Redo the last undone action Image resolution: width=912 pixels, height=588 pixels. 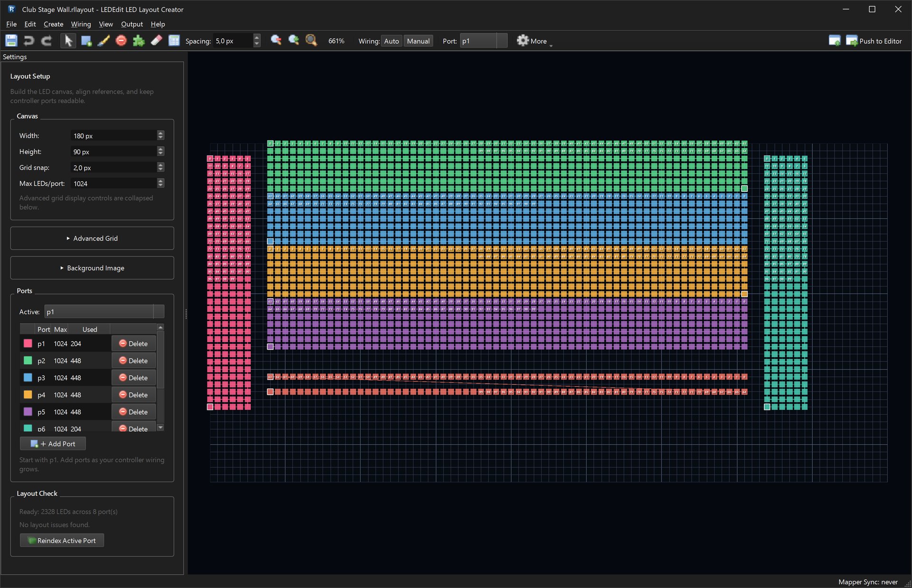[46, 41]
